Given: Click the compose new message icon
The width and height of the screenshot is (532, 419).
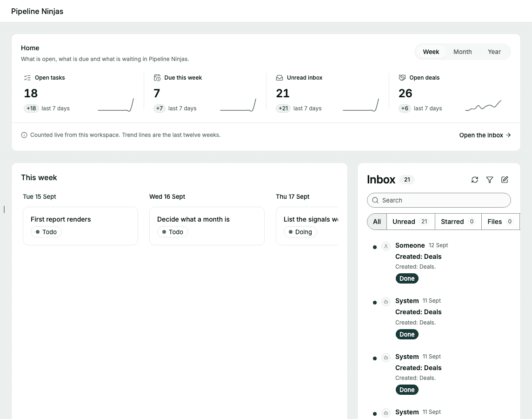Looking at the screenshot, I should [505, 180].
